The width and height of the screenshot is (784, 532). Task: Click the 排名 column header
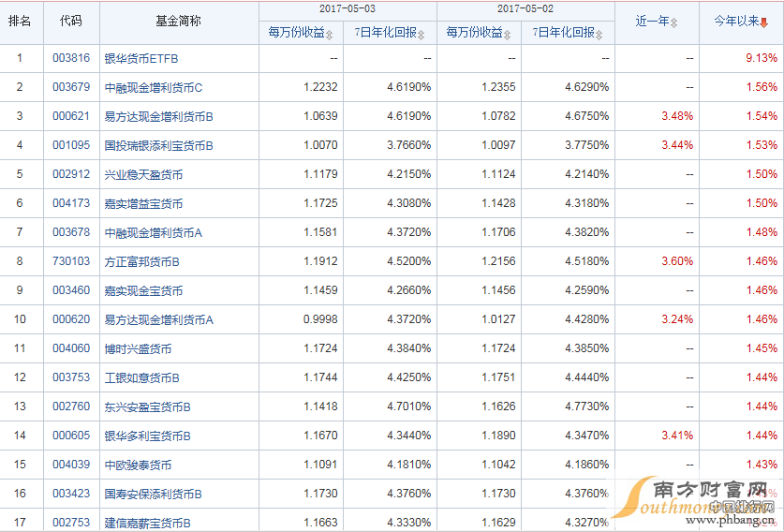(20, 21)
